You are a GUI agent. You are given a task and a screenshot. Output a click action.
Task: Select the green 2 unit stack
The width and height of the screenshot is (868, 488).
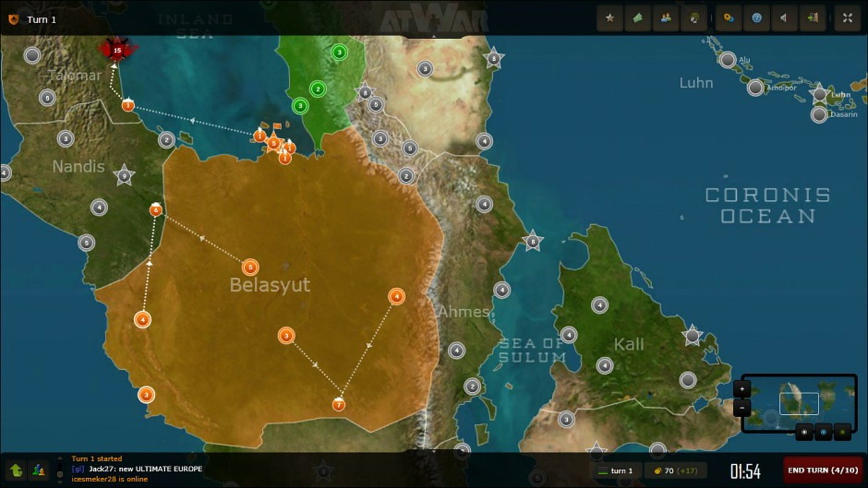(x=318, y=90)
